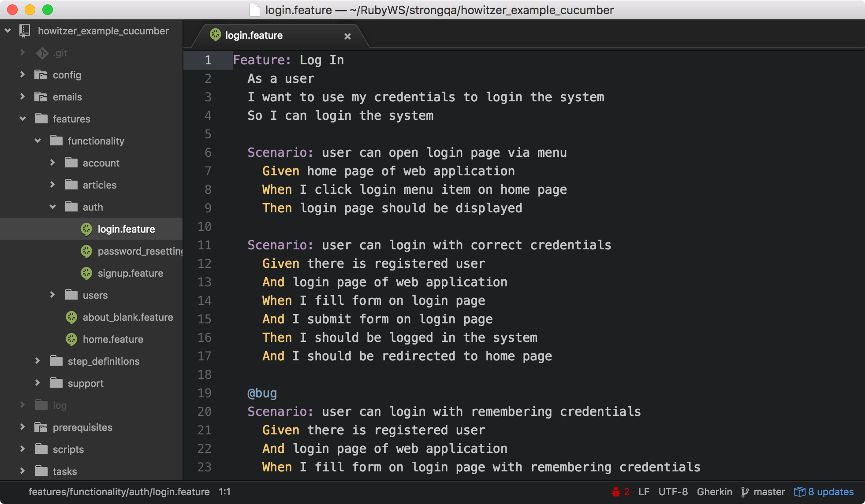Screen dimensions: 865x504
Task: Expand the scripts folder chevron
Action: point(22,449)
